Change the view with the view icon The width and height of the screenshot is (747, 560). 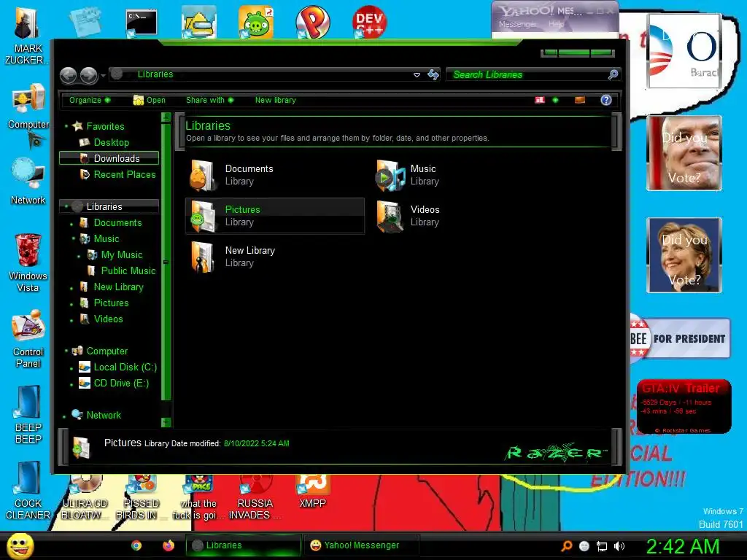(x=540, y=100)
